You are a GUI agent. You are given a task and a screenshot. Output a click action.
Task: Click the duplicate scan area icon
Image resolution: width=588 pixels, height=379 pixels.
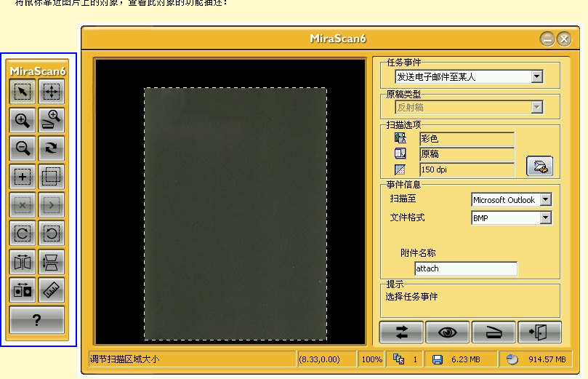click(x=52, y=176)
